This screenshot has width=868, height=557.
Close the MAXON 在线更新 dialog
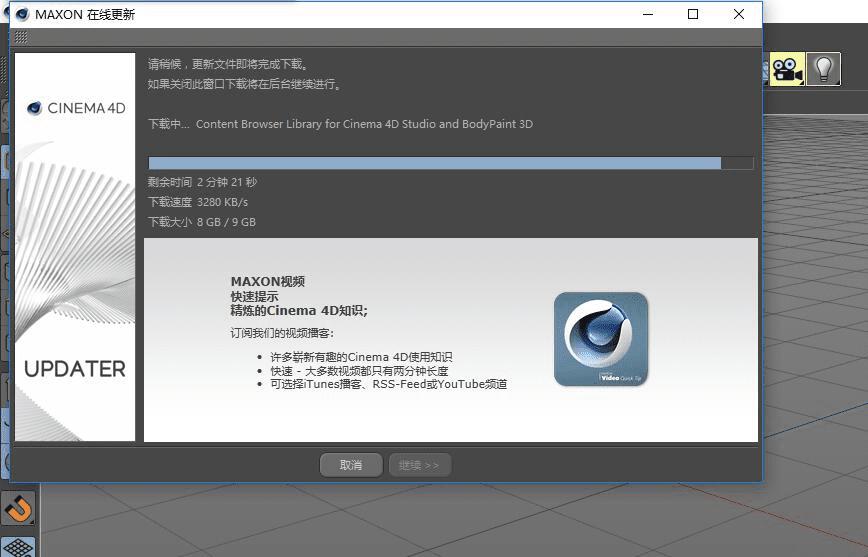738,14
